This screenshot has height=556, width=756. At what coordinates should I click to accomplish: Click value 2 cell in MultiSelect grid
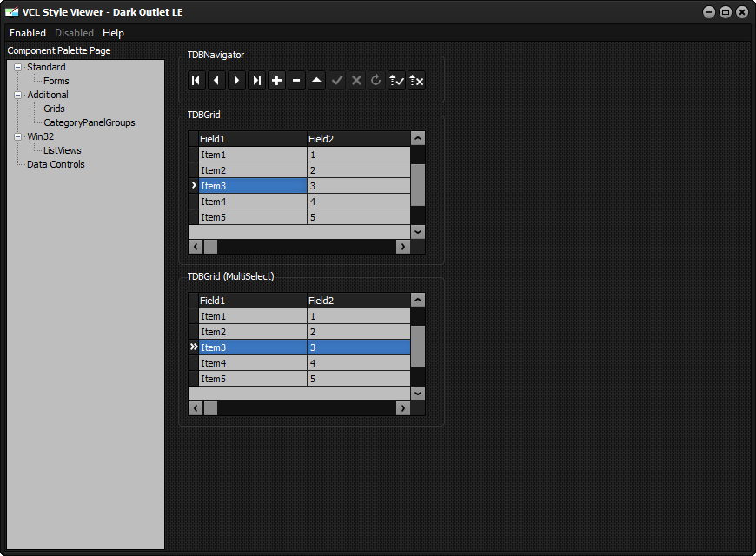(359, 332)
